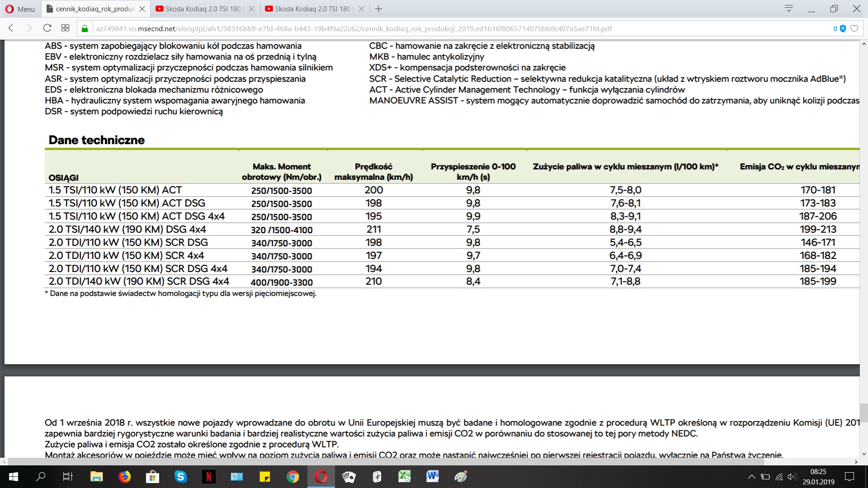Viewport: 868px width, 488px height.
Task: Click the vertical scrollbar thumb
Action: (x=864, y=413)
